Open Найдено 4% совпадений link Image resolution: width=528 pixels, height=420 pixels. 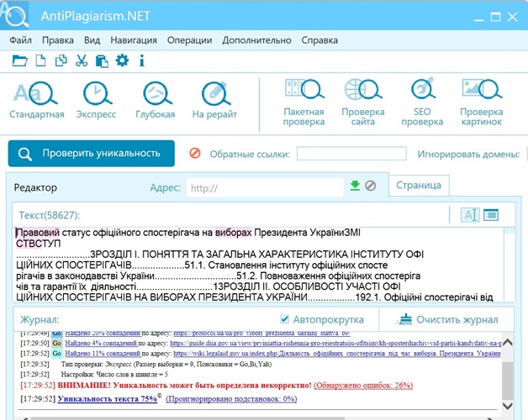pos(101,344)
